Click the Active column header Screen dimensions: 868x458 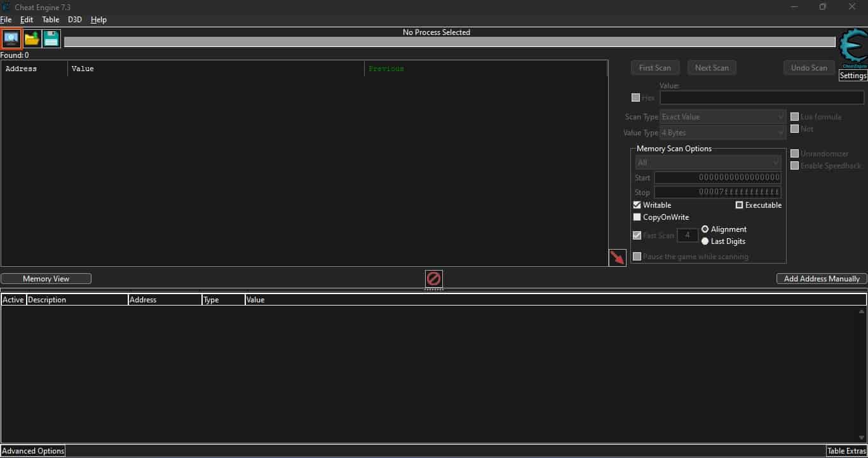13,300
